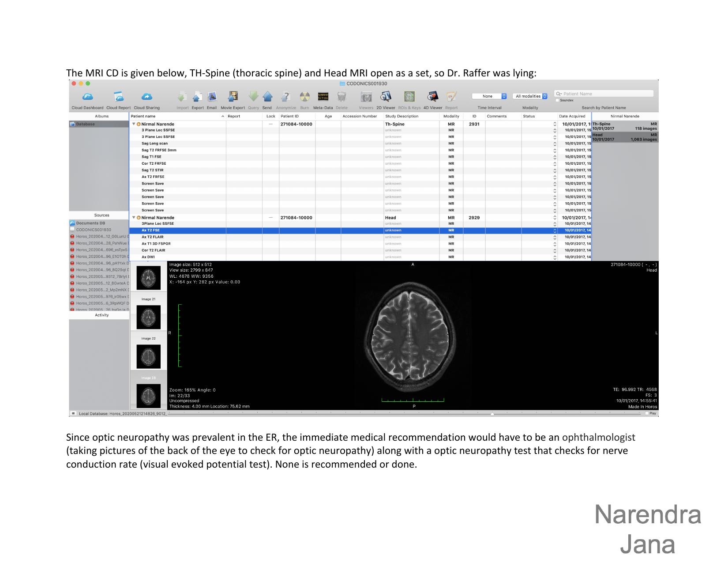Click the Send toolbar icon
This screenshot has height=563, width=728.
click(x=267, y=97)
